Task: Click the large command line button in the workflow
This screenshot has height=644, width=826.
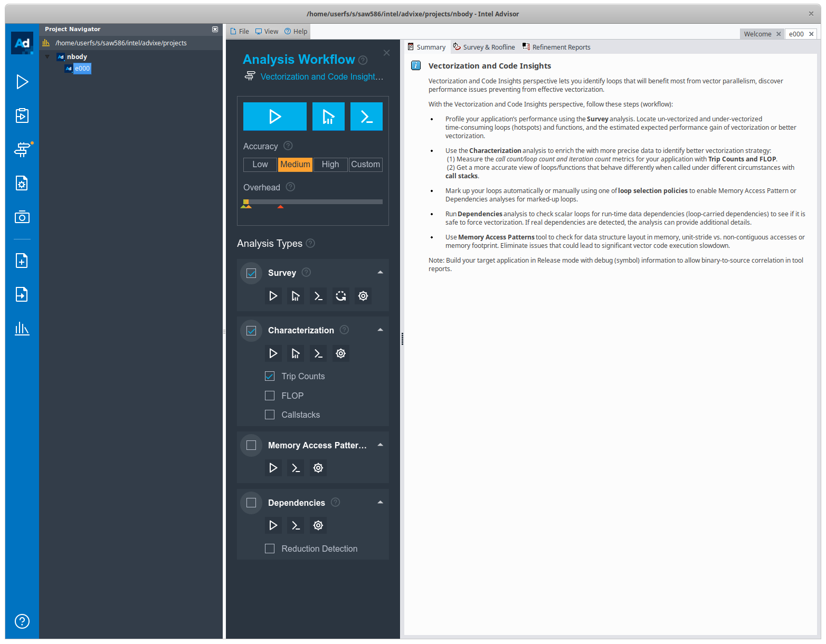Action: tap(367, 117)
